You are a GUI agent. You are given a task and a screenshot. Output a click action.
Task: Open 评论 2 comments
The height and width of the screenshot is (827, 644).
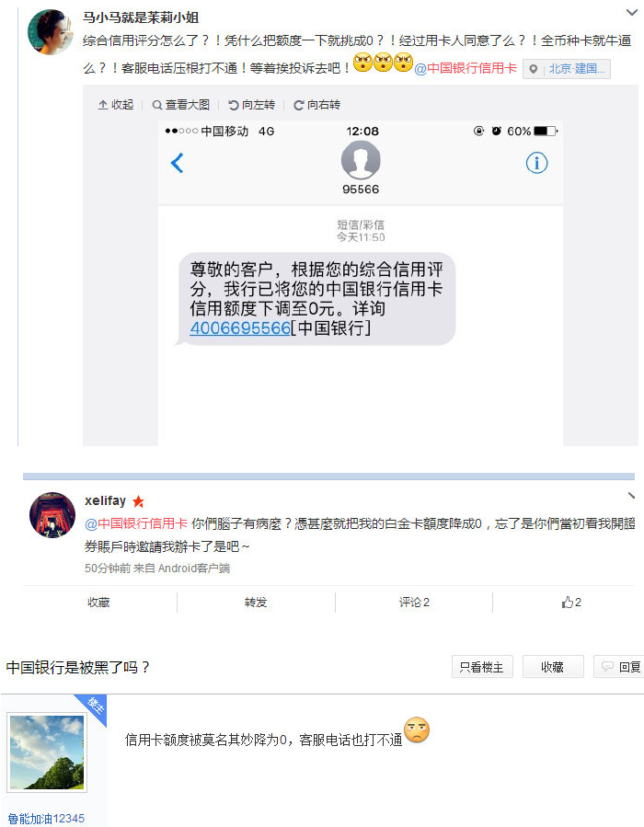[414, 602]
